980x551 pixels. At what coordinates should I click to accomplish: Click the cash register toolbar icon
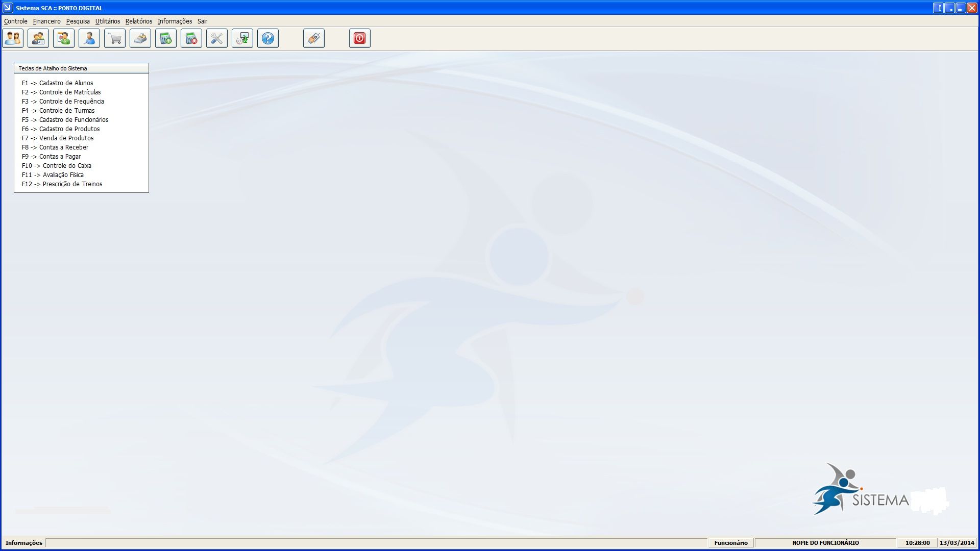[140, 38]
